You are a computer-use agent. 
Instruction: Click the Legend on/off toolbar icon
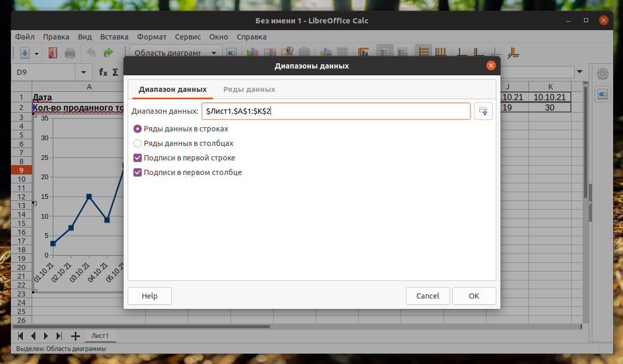385,53
